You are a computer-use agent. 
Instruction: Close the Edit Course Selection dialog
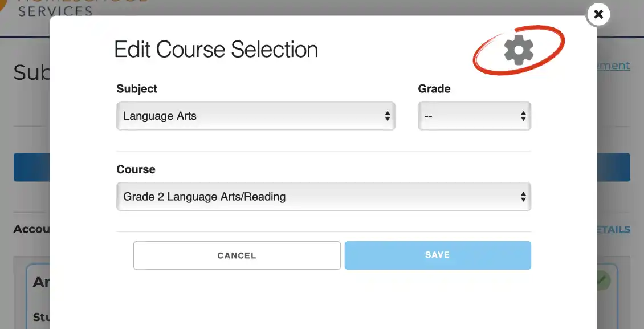pyautogui.click(x=598, y=15)
